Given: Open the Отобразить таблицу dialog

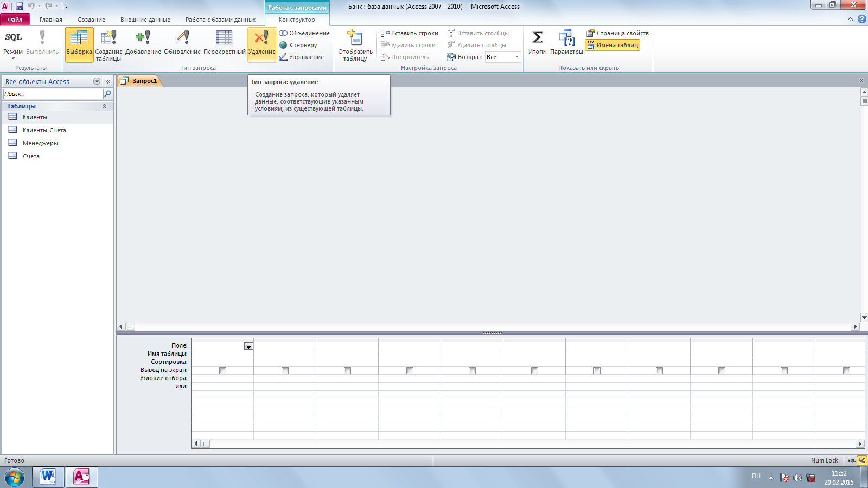Looking at the screenshot, I should tap(355, 45).
